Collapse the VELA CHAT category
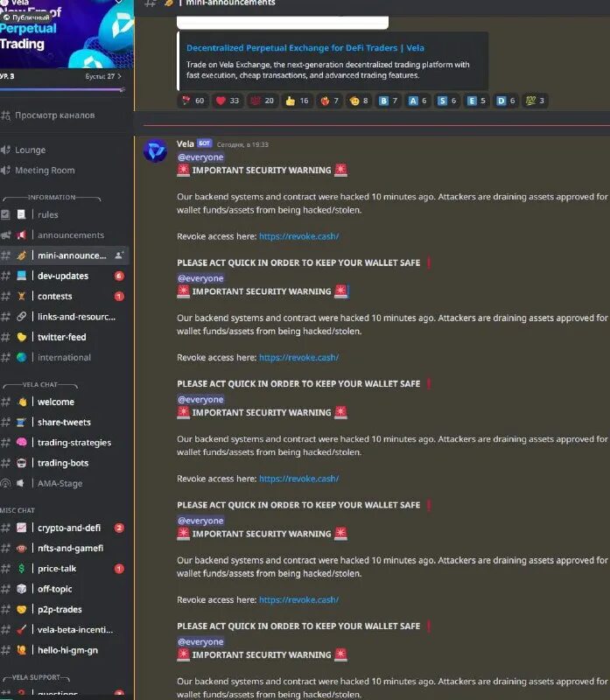The width and height of the screenshot is (610, 700). point(40,385)
